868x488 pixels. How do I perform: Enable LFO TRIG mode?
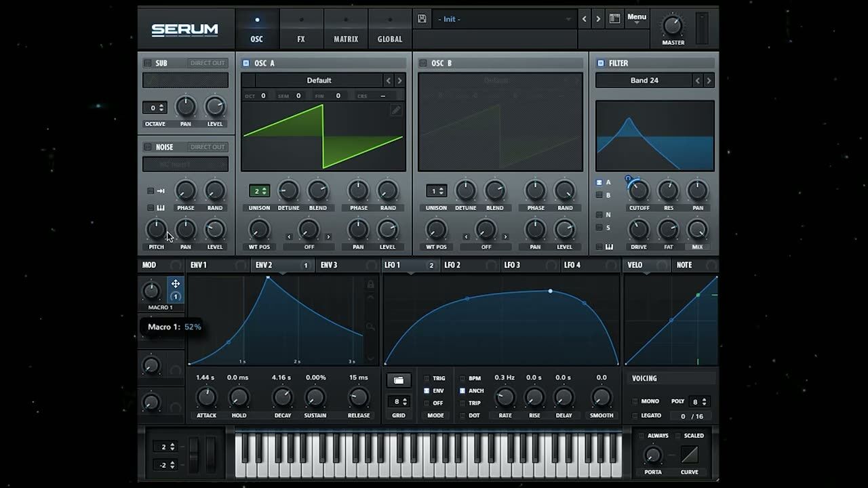426,378
